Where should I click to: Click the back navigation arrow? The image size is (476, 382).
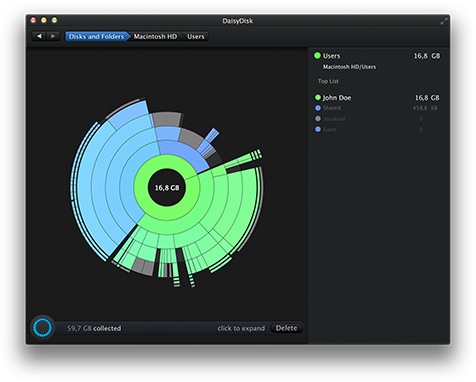[x=39, y=36]
